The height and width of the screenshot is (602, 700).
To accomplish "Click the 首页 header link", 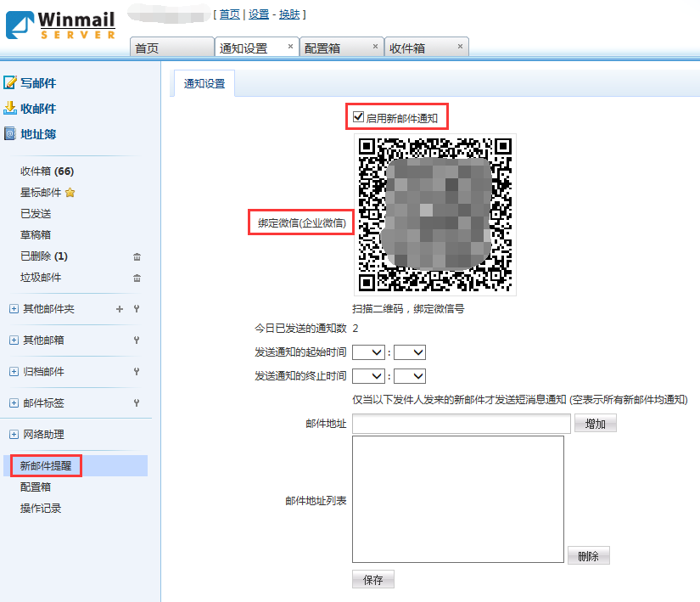I will [x=229, y=14].
